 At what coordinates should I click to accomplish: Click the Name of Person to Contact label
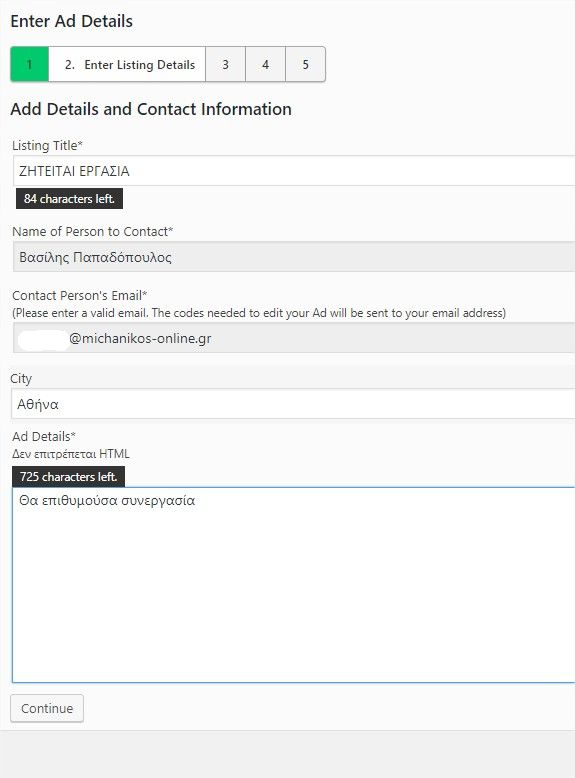[92, 231]
